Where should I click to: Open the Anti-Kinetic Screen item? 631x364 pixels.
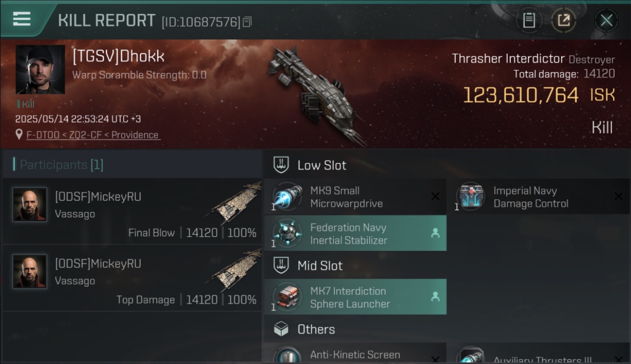pyautogui.click(x=355, y=354)
